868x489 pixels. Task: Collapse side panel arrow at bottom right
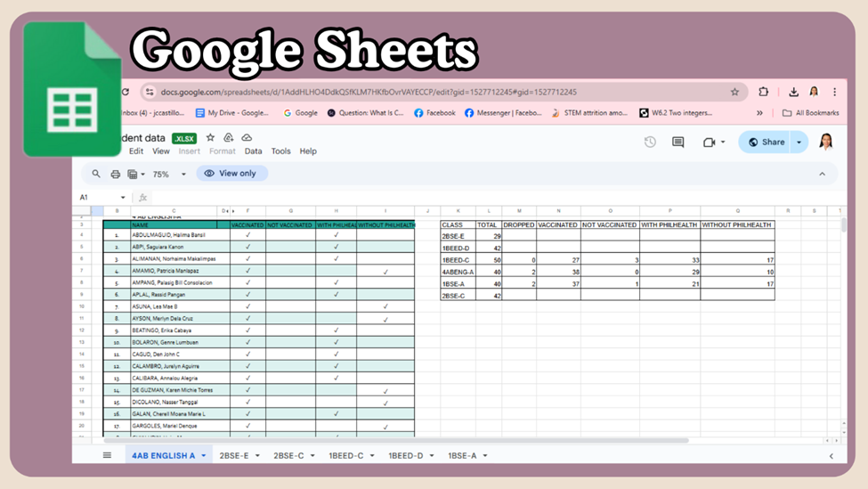coord(831,456)
